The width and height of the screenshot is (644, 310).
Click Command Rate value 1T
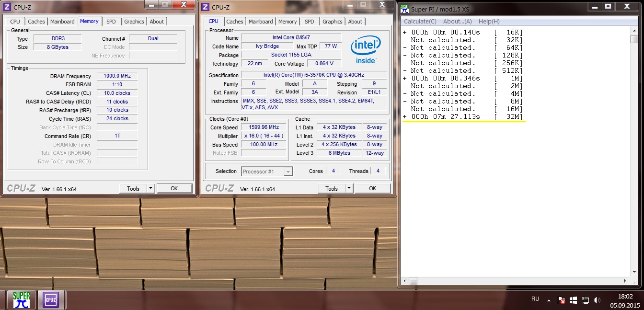click(x=117, y=136)
